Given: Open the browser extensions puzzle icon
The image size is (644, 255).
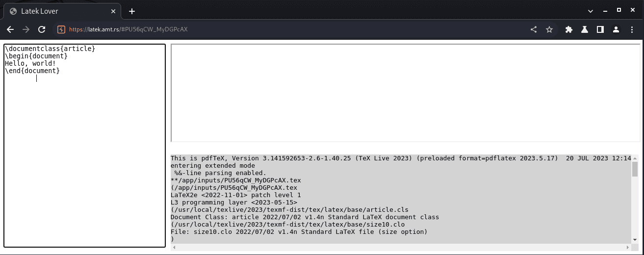Looking at the screenshot, I should pos(569,29).
